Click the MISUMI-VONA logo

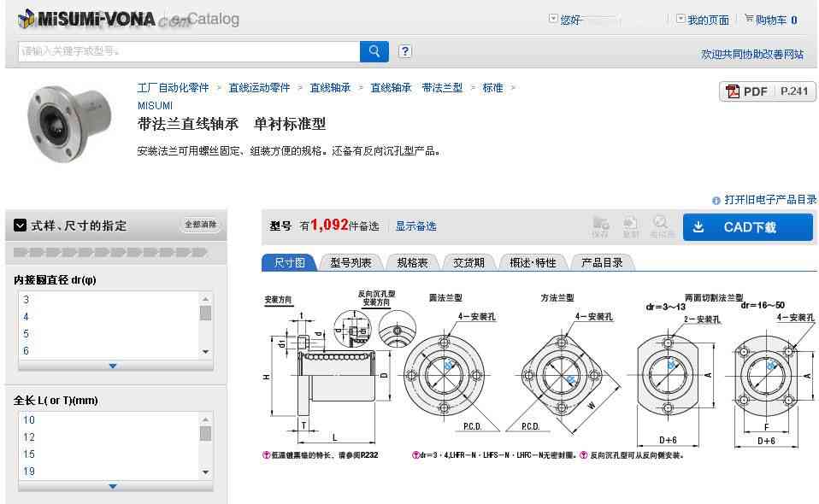86,20
